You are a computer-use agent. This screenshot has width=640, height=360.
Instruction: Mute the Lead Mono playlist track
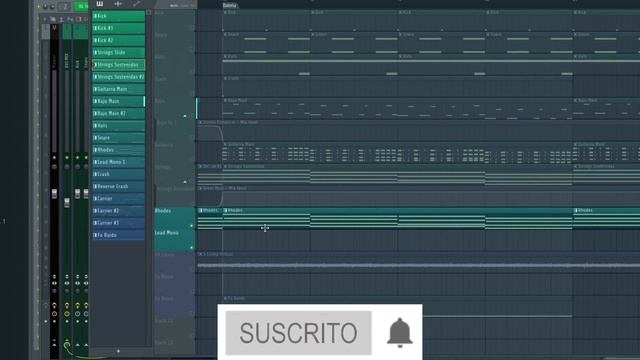tap(191, 248)
